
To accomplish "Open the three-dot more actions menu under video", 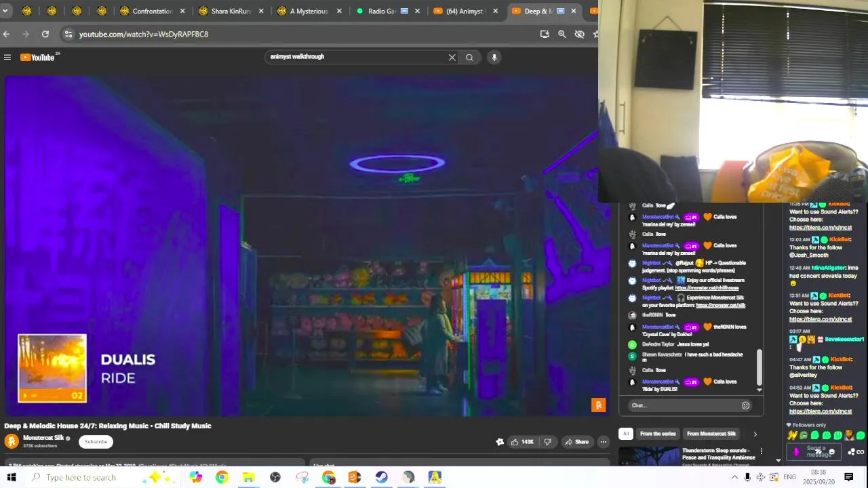I will click(603, 442).
